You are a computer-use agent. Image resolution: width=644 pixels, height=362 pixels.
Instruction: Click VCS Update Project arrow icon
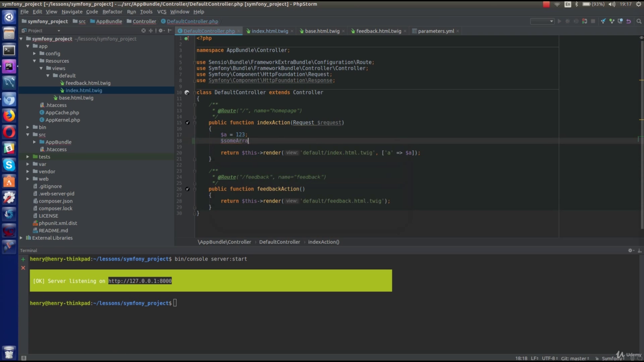[x=603, y=21]
